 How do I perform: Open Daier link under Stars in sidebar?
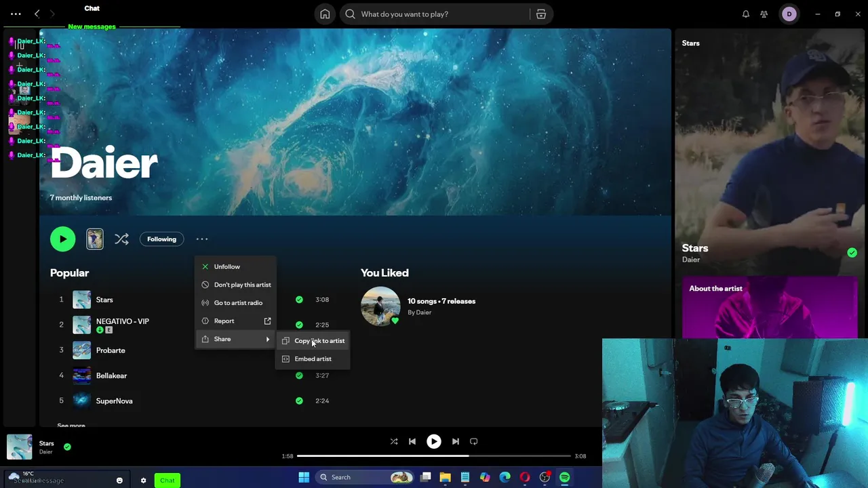coord(691,260)
